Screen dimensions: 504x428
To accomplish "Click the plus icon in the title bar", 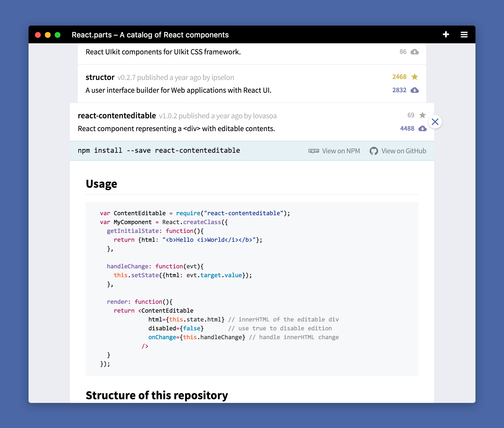I will (x=446, y=35).
